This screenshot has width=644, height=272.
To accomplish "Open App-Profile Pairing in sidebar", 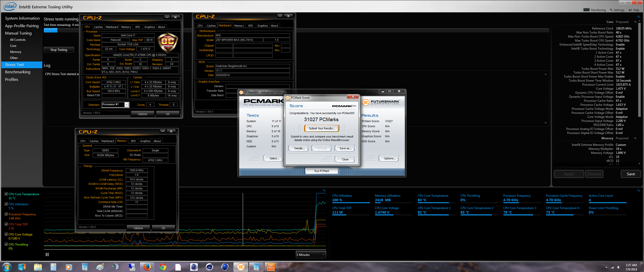I will pos(22,26).
